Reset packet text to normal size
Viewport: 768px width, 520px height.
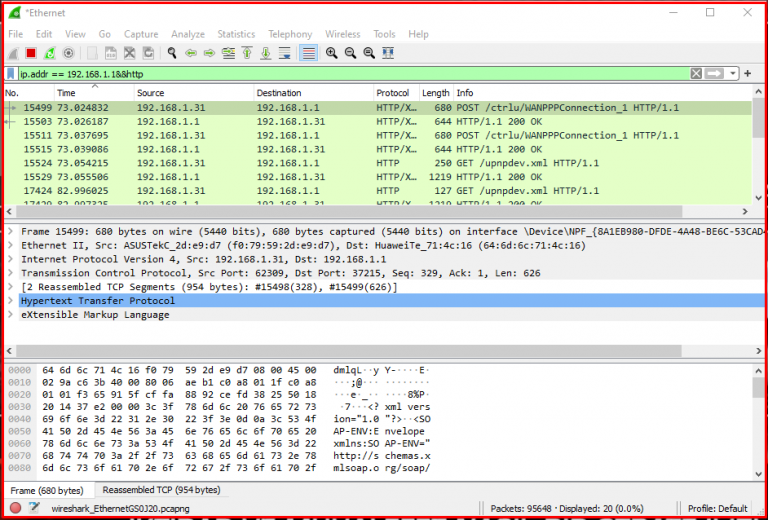[369, 53]
